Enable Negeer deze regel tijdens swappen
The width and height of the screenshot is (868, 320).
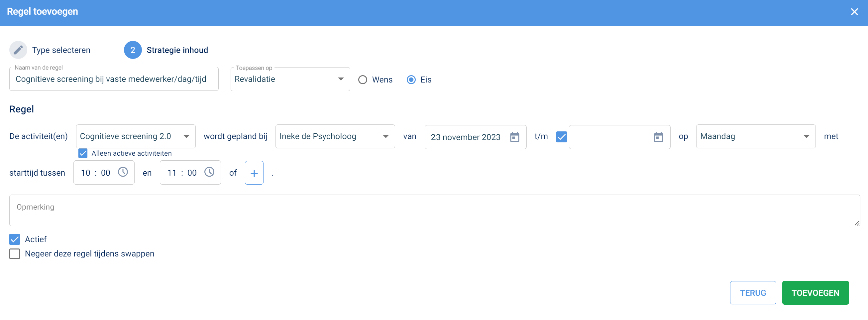tap(15, 253)
